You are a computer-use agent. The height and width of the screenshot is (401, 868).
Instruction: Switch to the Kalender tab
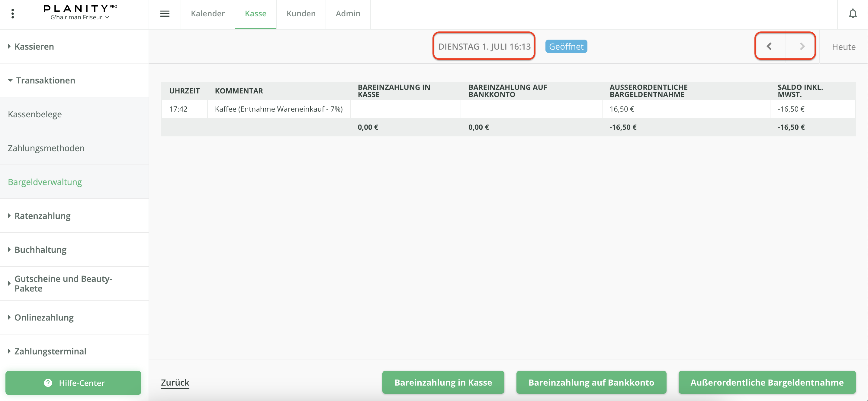tap(207, 14)
